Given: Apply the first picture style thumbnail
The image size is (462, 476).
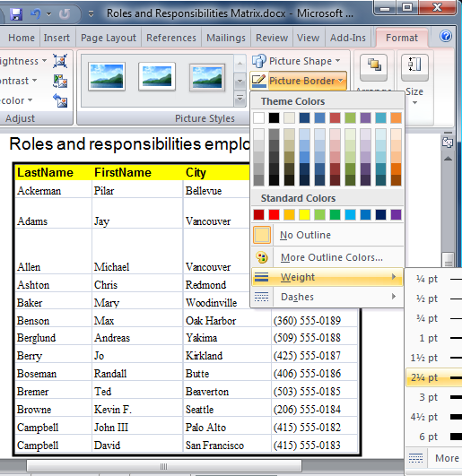Looking at the screenshot, I should click(x=107, y=77).
